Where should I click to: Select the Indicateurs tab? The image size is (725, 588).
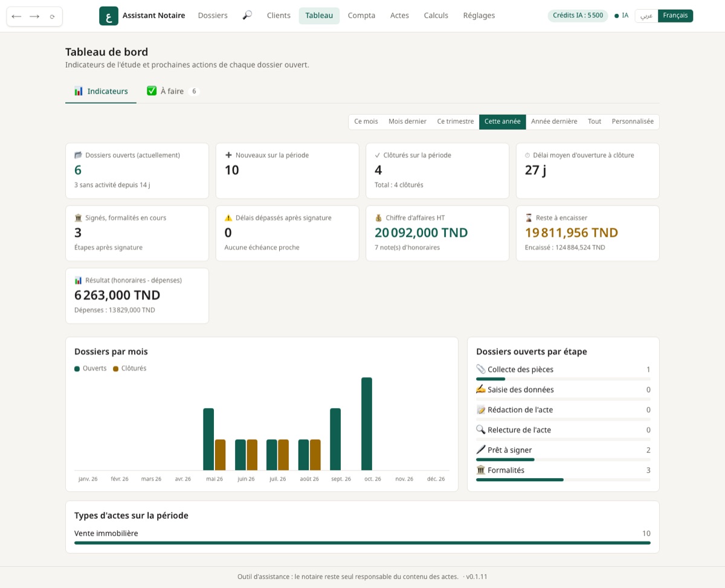click(101, 91)
